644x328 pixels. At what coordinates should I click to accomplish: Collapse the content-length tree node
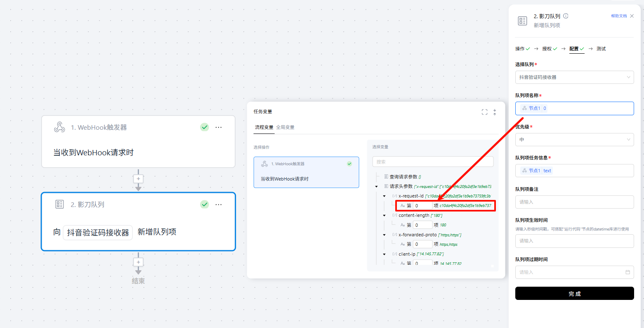[385, 216]
